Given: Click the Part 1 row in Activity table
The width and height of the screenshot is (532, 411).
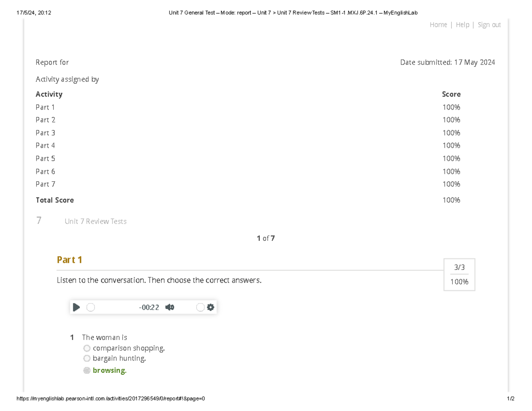Looking at the screenshot, I should 45,107.
